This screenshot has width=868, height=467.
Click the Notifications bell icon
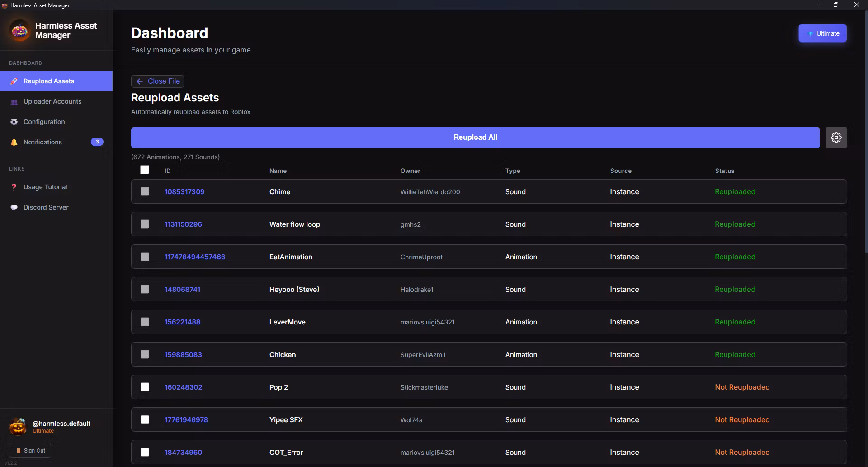14,143
